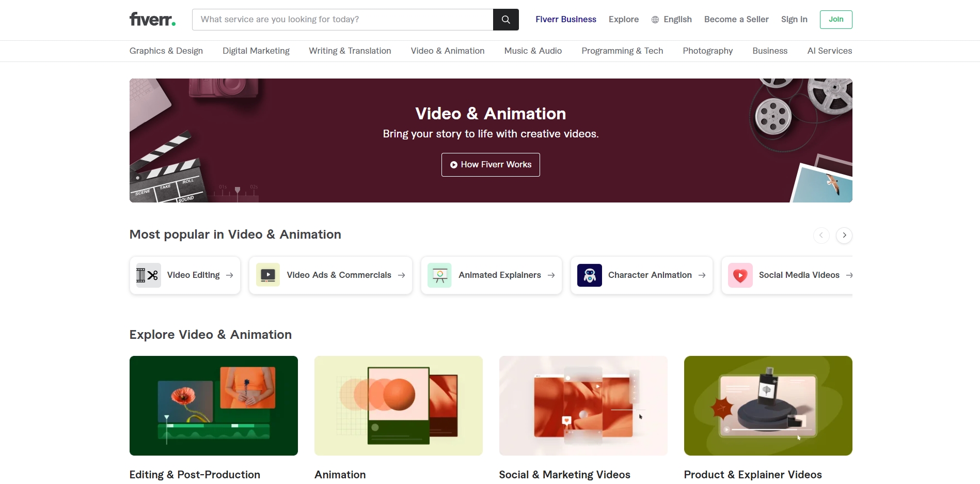Show previous popular services with left chevron
Viewport: 980px width, 484px height.
tap(821, 235)
